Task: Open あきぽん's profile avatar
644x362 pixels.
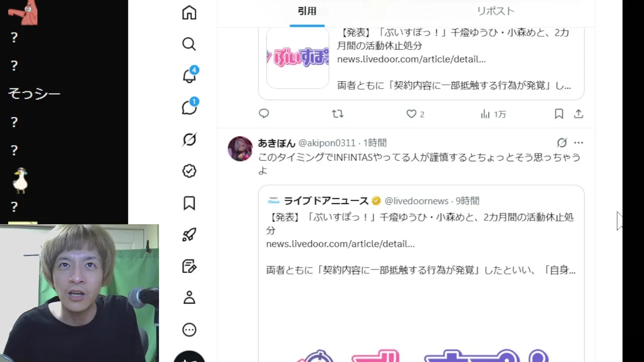Action: (x=240, y=148)
